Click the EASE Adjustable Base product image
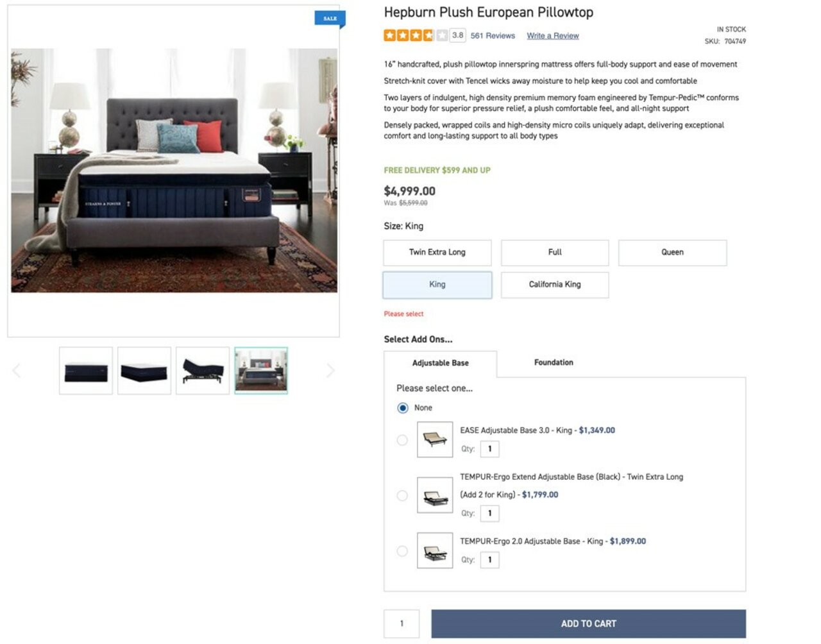This screenshot has width=821, height=644. pyautogui.click(x=435, y=439)
